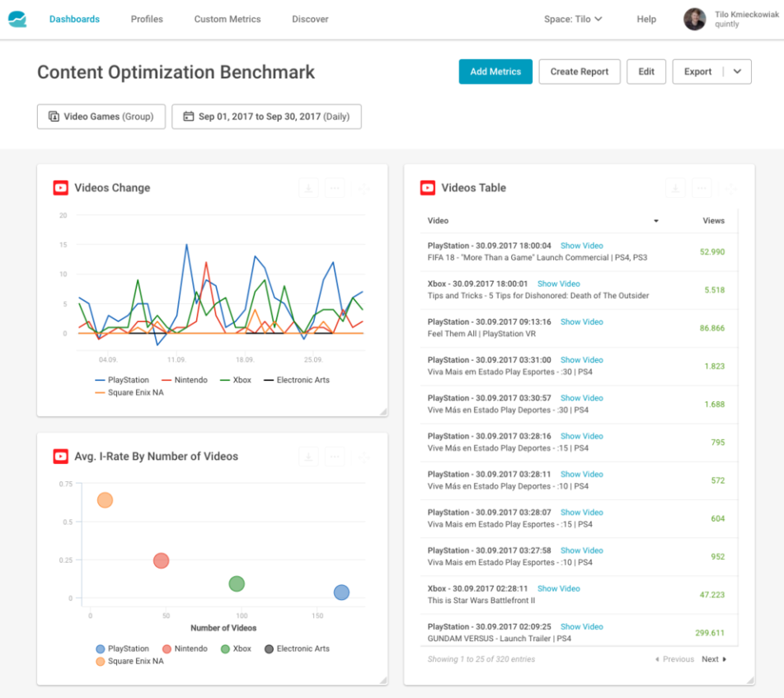This screenshot has height=698, width=784.
Task: Click the Avg. I-Rate widget corner handle
Action: 383,680
